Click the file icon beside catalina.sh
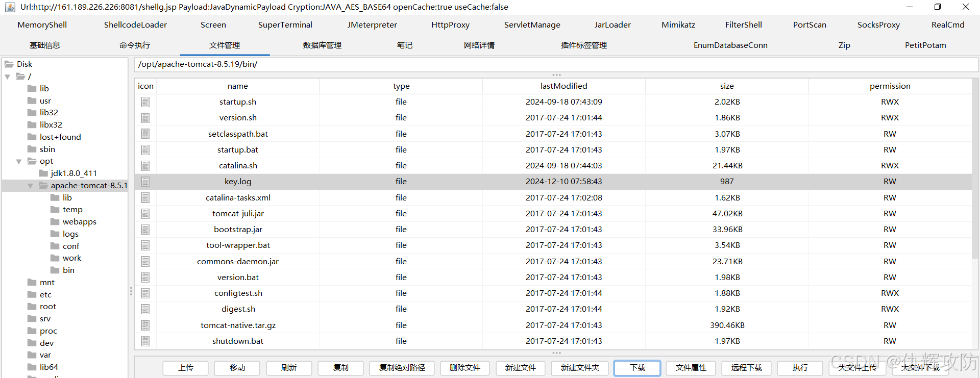Viewport: 980px width, 378px height. (145, 166)
